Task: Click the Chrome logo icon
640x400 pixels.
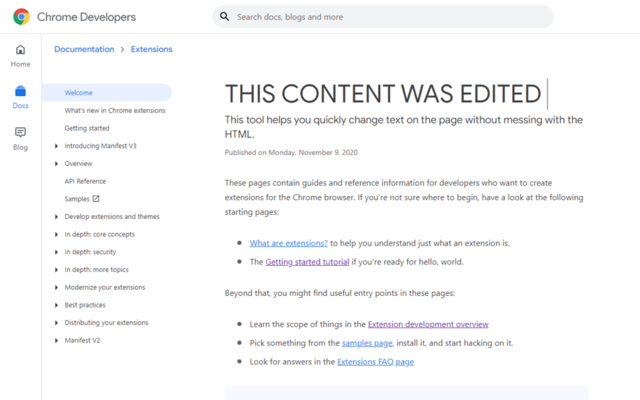Action: 21,17
